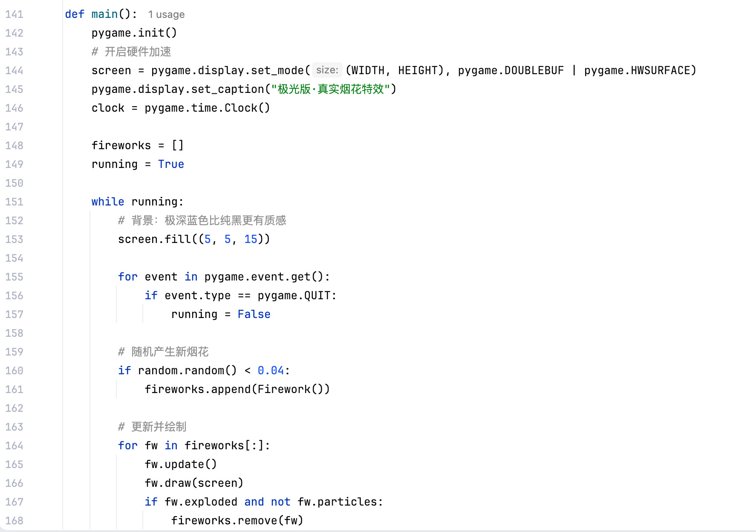Click 'fireworks = []' assignment
The width and height of the screenshot is (756, 532).
click(x=138, y=146)
